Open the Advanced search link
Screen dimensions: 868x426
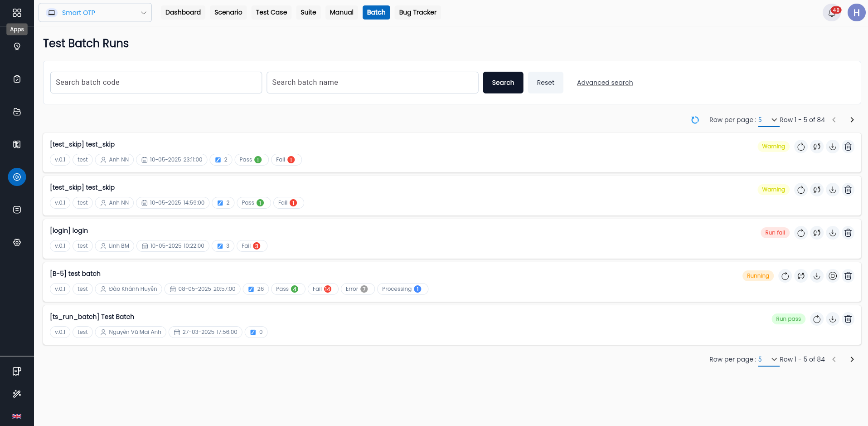(x=605, y=83)
